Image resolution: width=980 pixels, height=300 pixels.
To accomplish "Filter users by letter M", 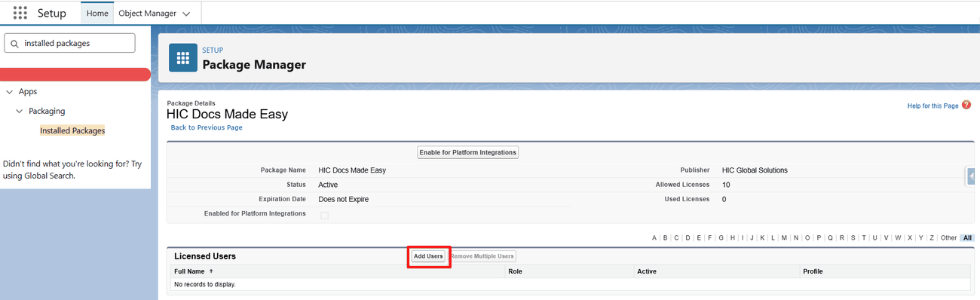I will pyautogui.click(x=785, y=238).
